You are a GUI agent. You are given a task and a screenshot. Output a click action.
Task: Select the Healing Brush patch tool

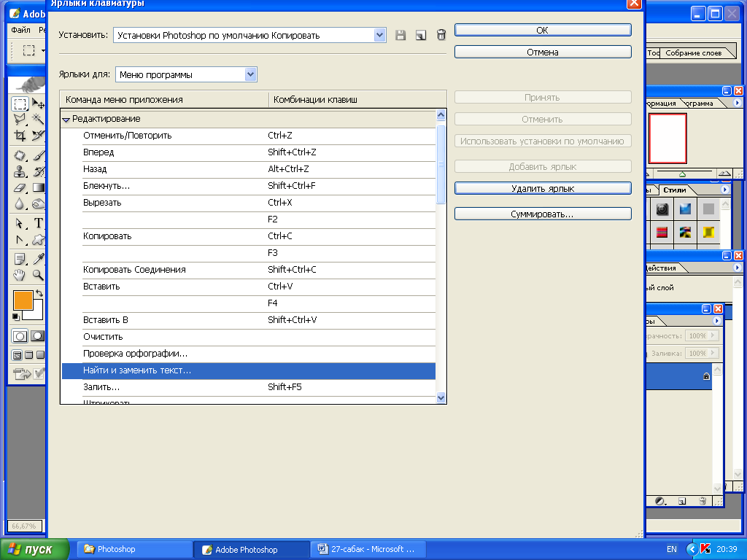click(20, 155)
